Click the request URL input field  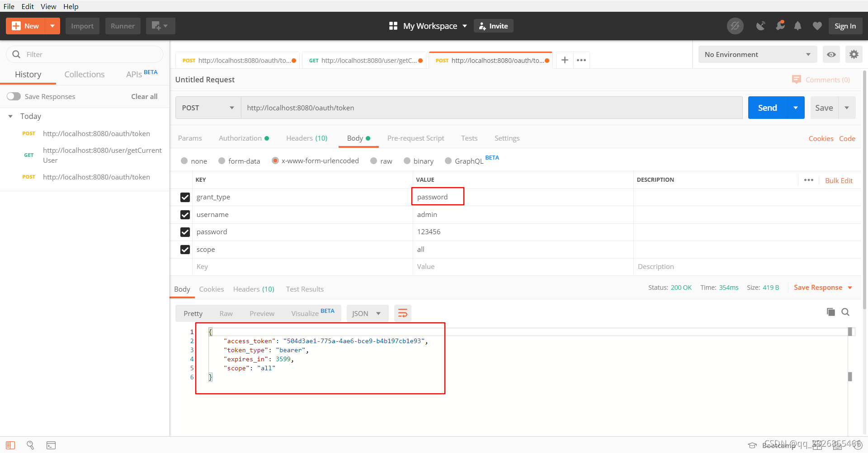click(492, 108)
